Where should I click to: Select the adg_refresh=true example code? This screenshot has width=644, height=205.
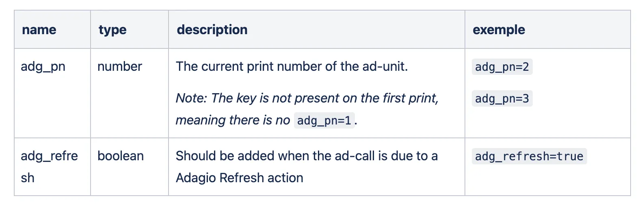[x=529, y=157]
